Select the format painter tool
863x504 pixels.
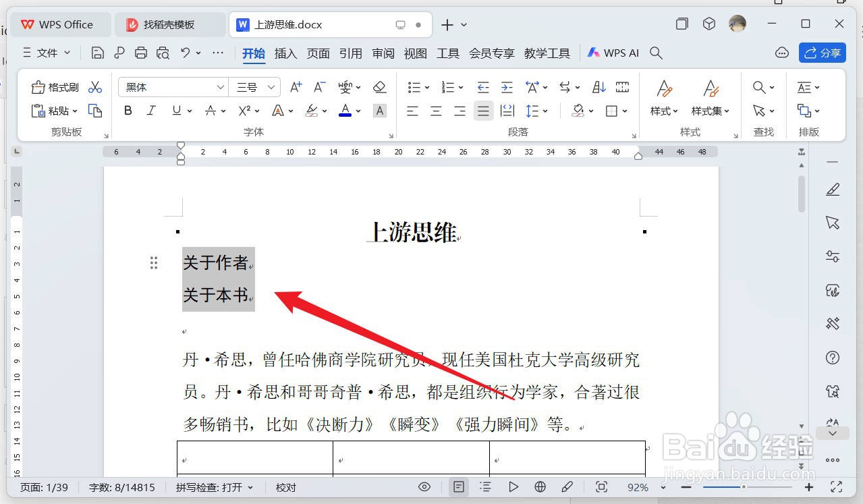pyautogui.click(x=54, y=86)
